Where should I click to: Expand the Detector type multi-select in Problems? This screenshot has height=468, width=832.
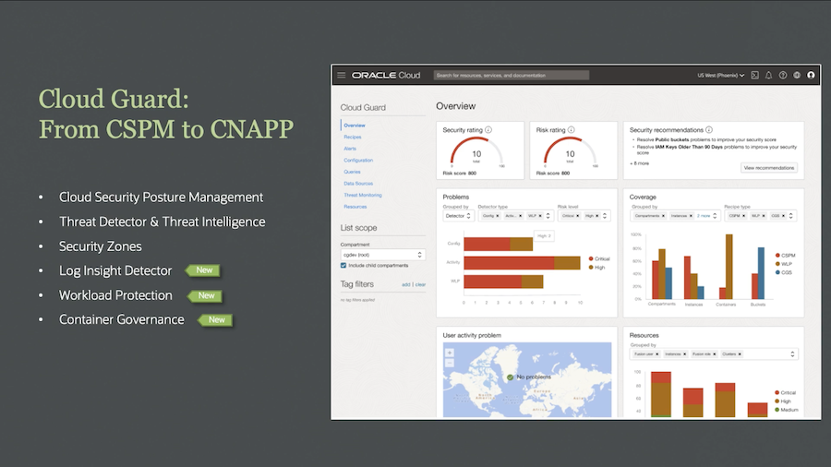pos(548,216)
